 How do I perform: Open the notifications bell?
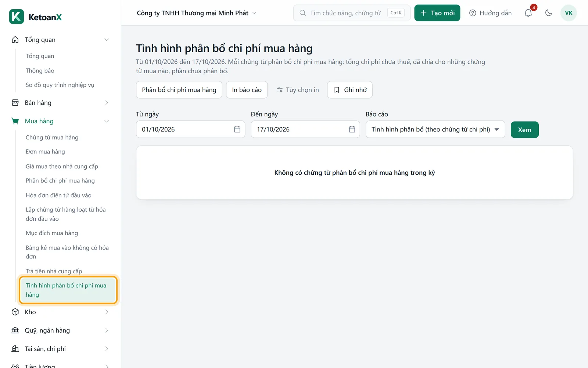pos(528,13)
